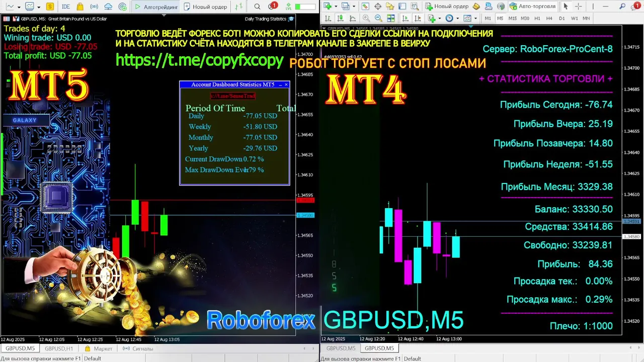Click the MT5 LVL connection icon

point(288,7)
